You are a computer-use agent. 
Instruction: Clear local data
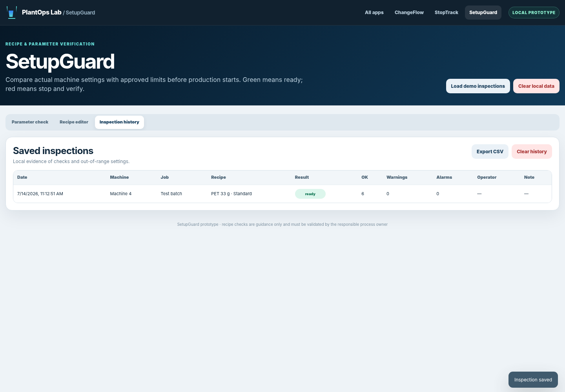pos(536,86)
